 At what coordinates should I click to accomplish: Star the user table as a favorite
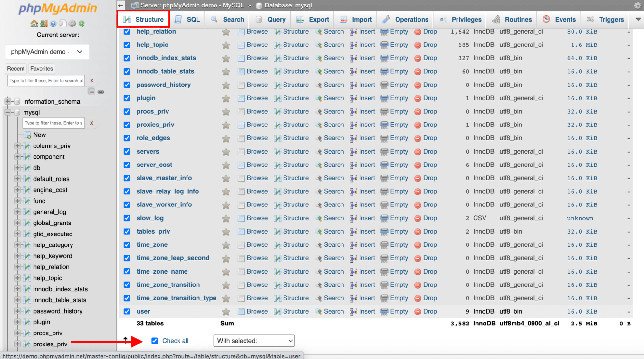tap(226, 311)
